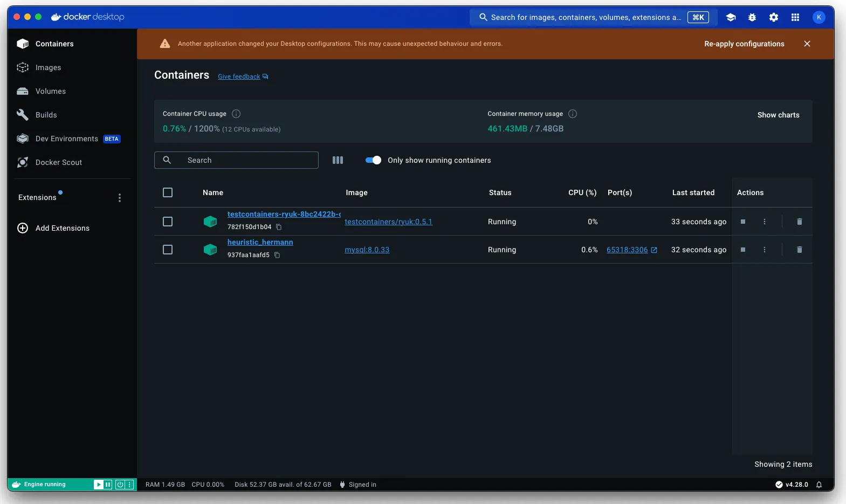The image size is (846, 504).
Task: Check the select-all containers checkbox
Action: tap(168, 192)
